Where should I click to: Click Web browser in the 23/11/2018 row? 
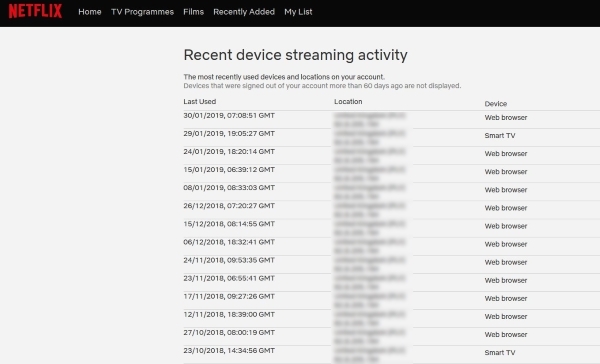point(506,280)
